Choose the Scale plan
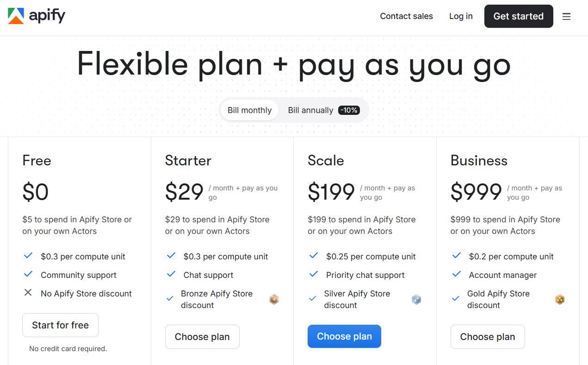The image size is (588, 365). coord(344,336)
